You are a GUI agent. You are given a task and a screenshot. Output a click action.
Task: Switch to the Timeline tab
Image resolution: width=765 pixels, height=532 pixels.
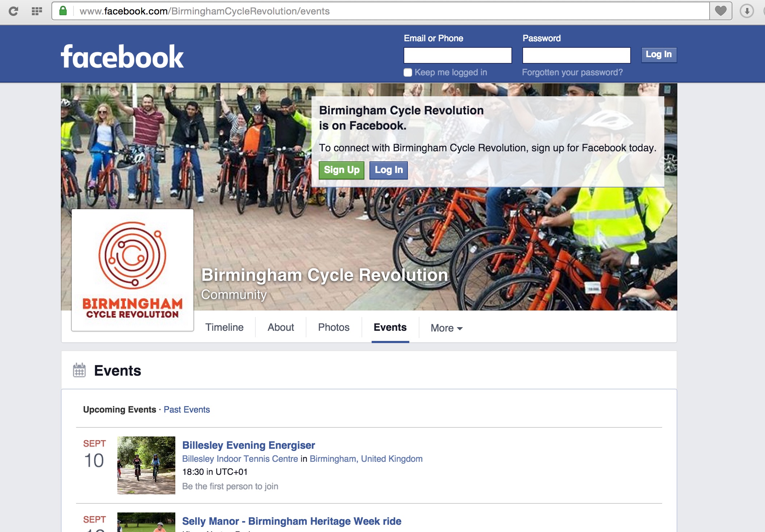(x=224, y=327)
